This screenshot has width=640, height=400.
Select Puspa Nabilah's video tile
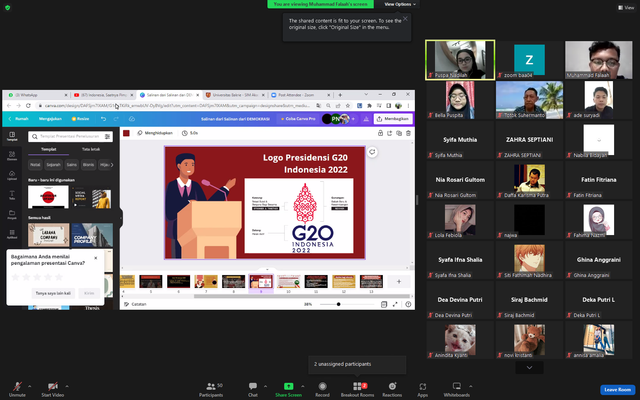tap(460, 60)
